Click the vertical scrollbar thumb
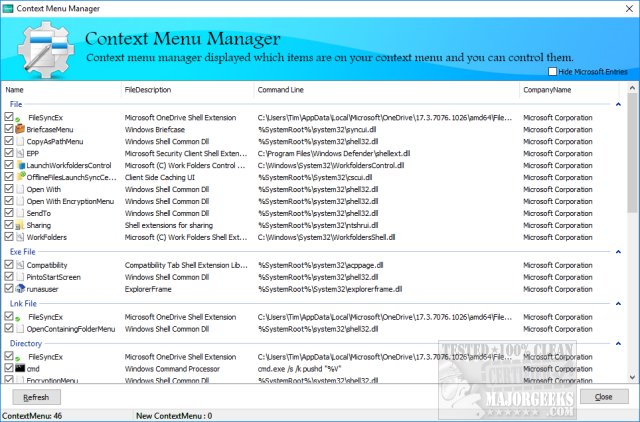The image size is (640, 422). point(632,153)
